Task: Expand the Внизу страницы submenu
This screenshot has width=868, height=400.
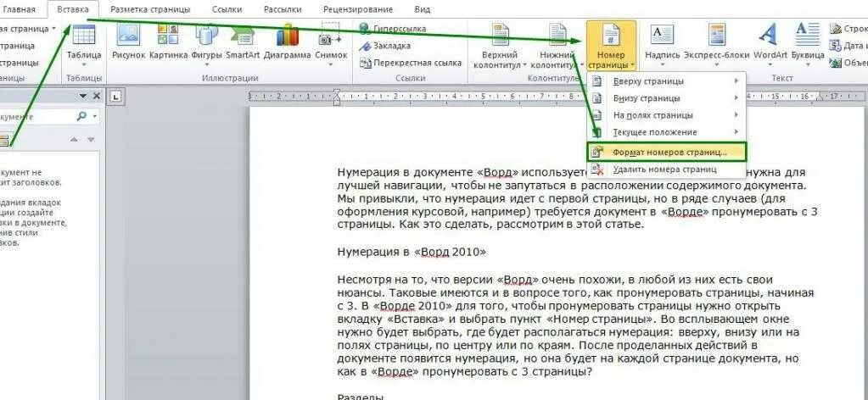Action: point(667,98)
